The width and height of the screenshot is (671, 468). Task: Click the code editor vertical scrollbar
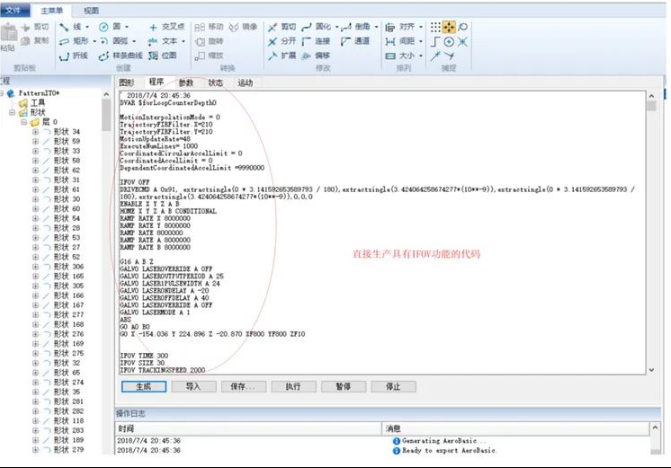pyautogui.click(x=651, y=230)
